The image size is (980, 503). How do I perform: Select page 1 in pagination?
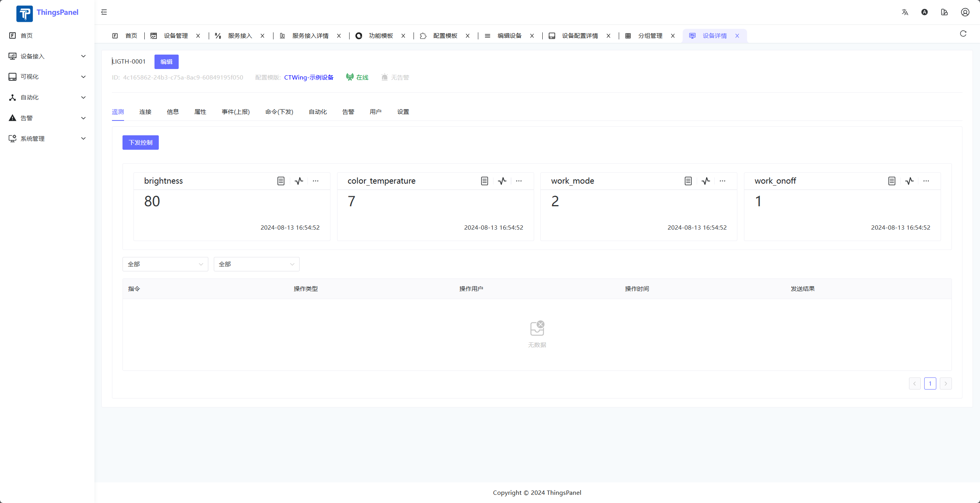[x=930, y=383]
